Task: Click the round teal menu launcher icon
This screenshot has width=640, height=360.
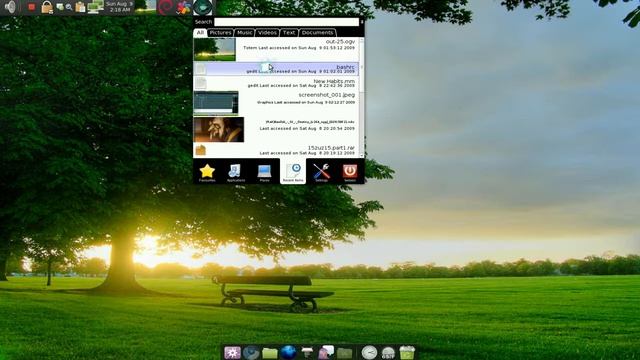Action: pyautogui.click(x=203, y=7)
